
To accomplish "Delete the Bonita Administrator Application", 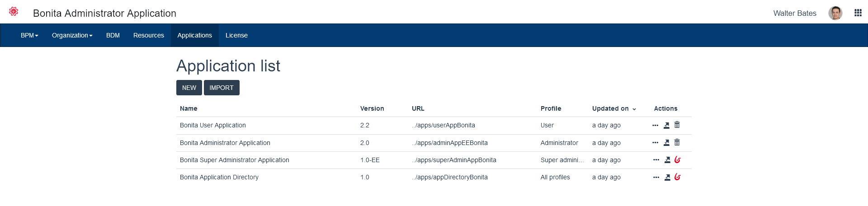I will (x=677, y=143).
